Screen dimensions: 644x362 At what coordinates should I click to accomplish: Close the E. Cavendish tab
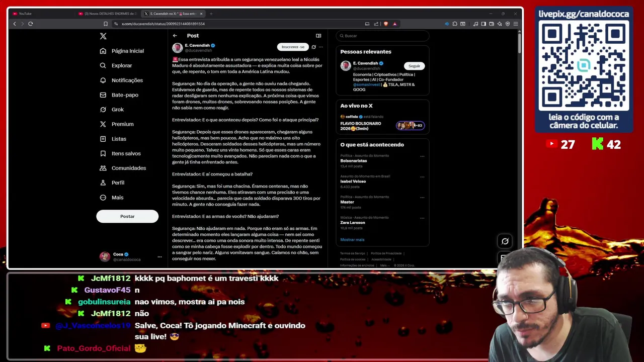(201, 14)
